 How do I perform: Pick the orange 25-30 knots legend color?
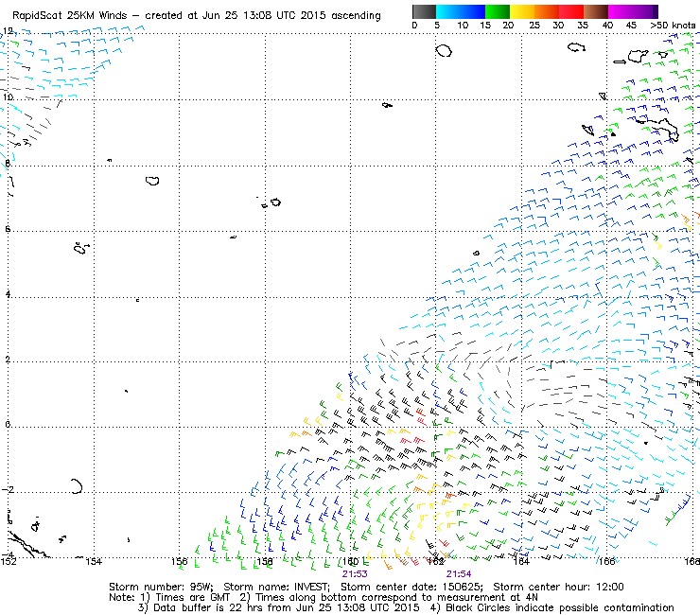pos(547,11)
